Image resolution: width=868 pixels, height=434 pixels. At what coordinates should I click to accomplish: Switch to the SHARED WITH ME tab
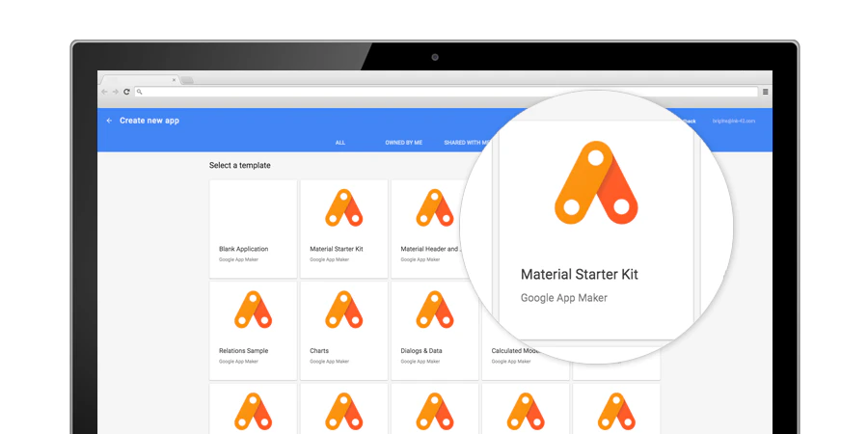(x=467, y=143)
